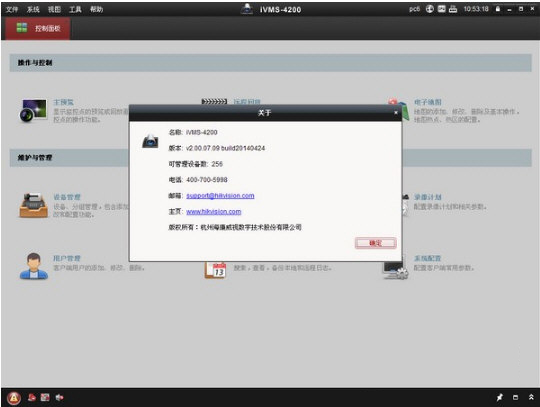Expand the bottom panel with double chevron

point(531,397)
